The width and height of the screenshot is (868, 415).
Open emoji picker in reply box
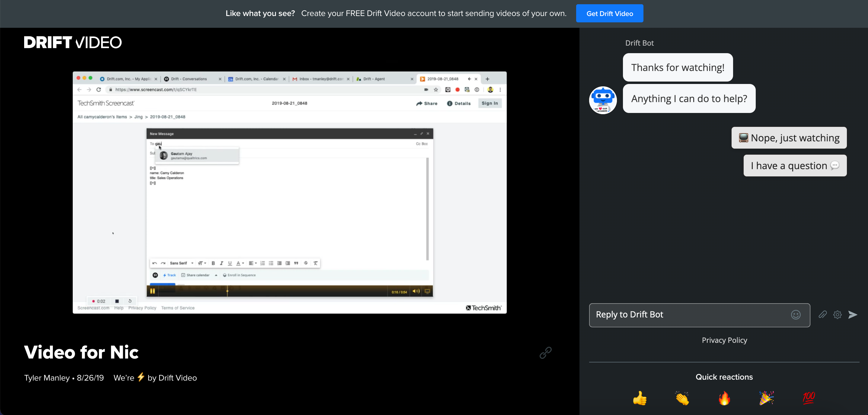point(796,314)
